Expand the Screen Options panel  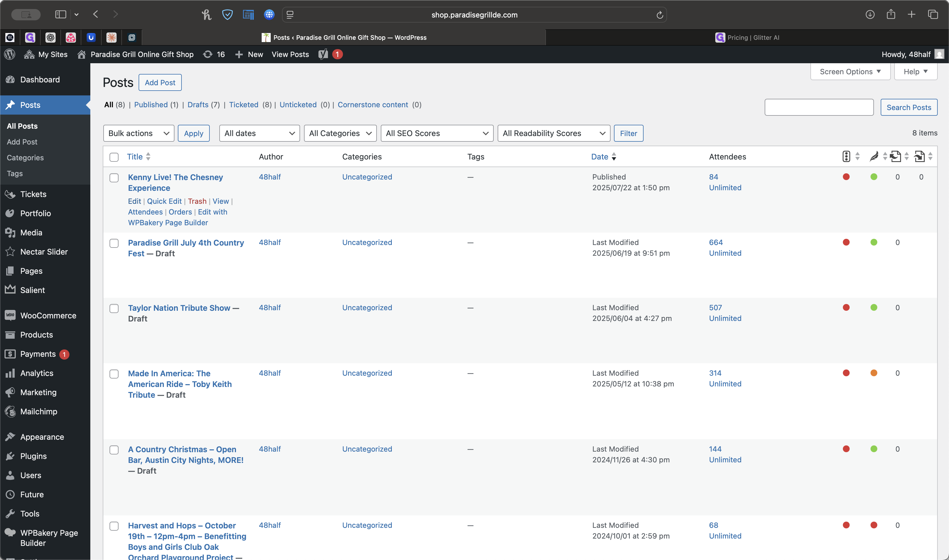click(x=850, y=72)
